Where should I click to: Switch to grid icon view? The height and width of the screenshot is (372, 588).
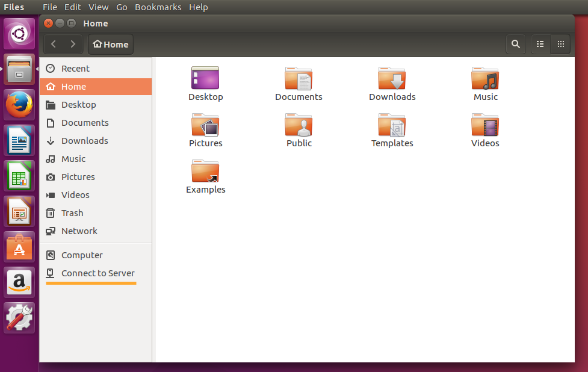point(560,44)
